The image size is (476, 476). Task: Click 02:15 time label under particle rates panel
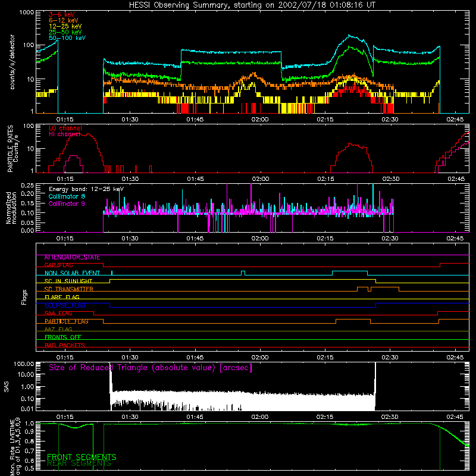coord(325,179)
